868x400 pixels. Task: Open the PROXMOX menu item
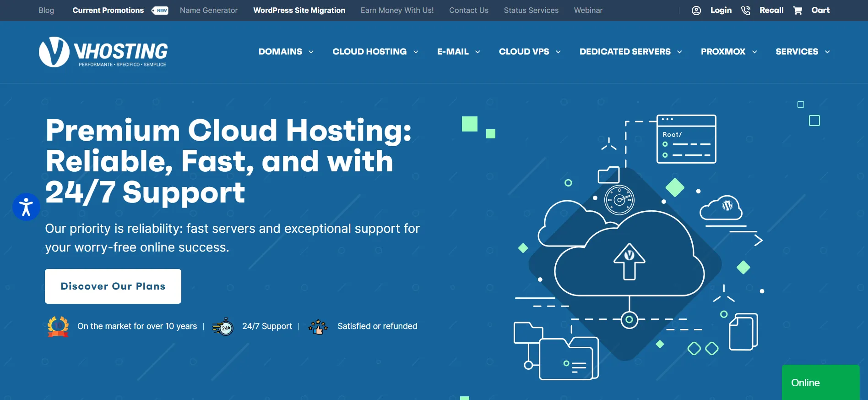point(723,52)
